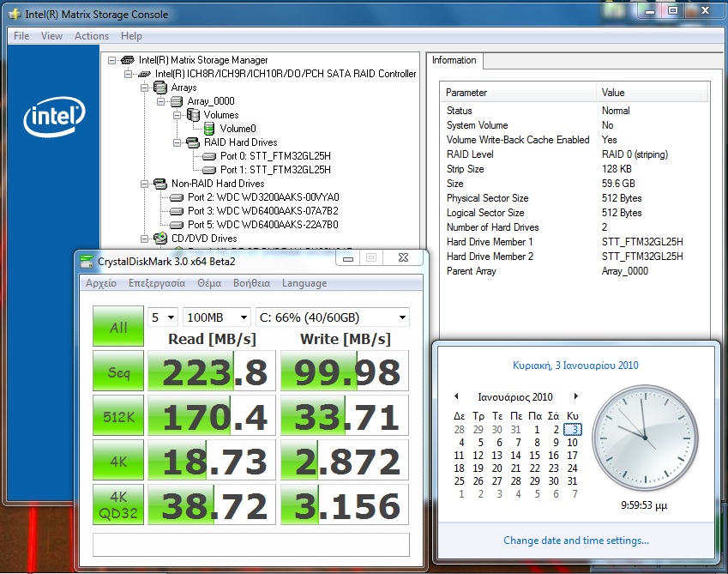The width and height of the screenshot is (728, 574).
Task: Click the CrystalDiskMark comment text field
Action: click(x=251, y=544)
